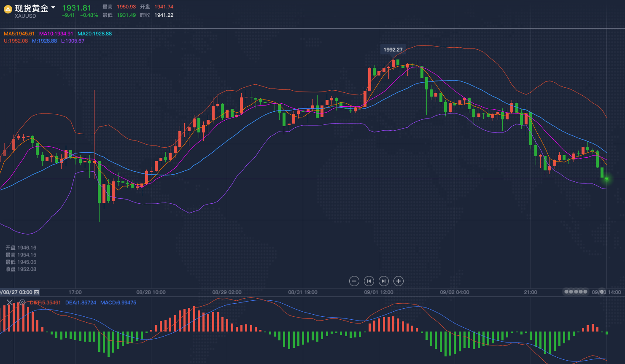Click the 21:00 time axis label
This screenshot has width=625, height=364.
[531, 292]
